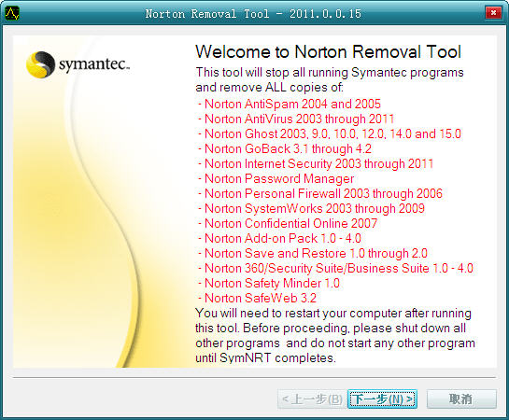
Task: Click the Norton SystemWorks 2003 through 2009 entry
Action: (x=311, y=208)
